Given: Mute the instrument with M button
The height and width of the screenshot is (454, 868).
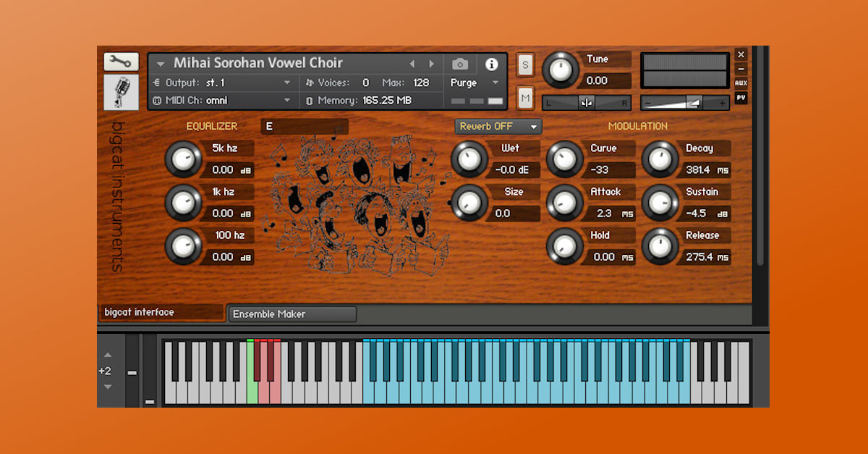Looking at the screenshot, I should [525, 98].
